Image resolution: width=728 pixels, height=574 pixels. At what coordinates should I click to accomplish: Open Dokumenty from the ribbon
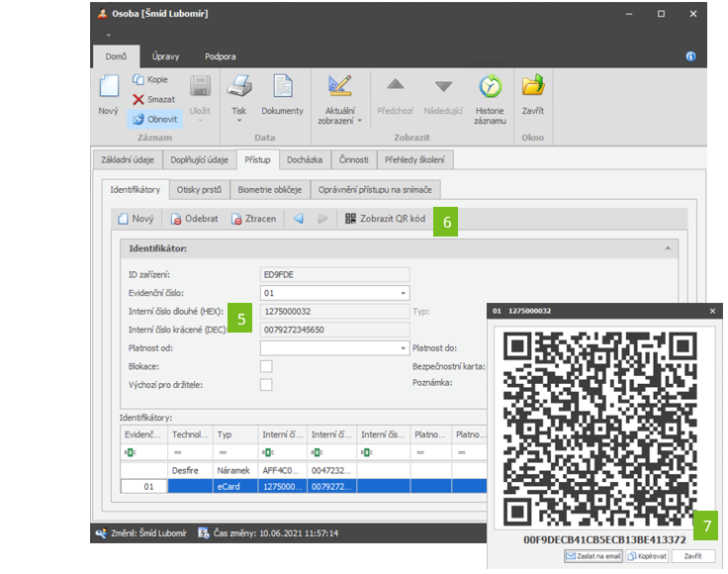pyautogui.click(x=282, y=94)
